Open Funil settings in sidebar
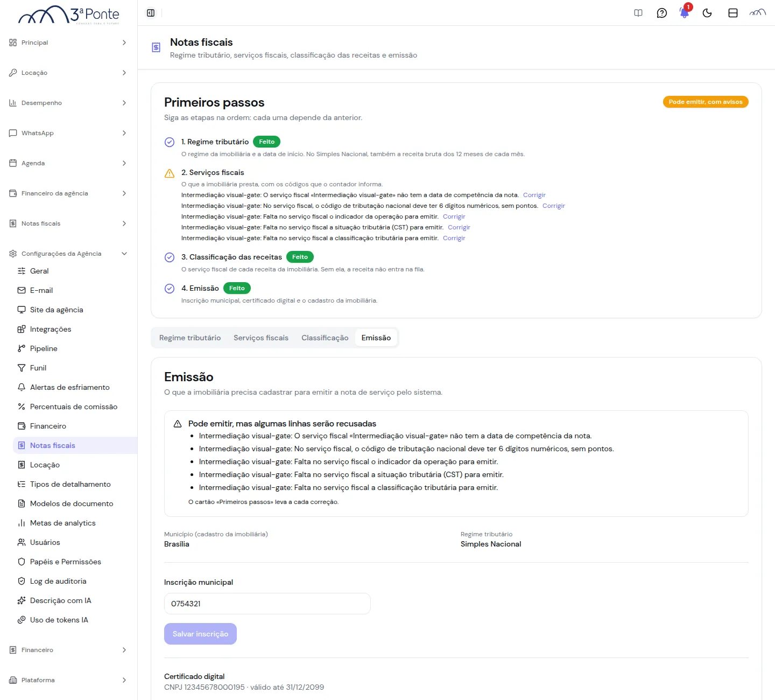 [75, 368]
